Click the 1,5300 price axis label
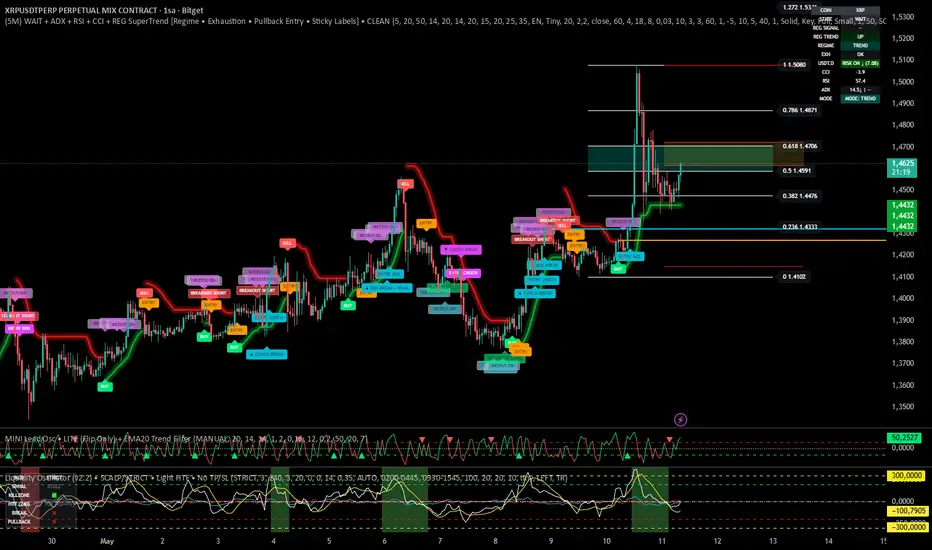The height and width of the screenshot is (550, 932). pyautogui.click(x=903, y=17)
